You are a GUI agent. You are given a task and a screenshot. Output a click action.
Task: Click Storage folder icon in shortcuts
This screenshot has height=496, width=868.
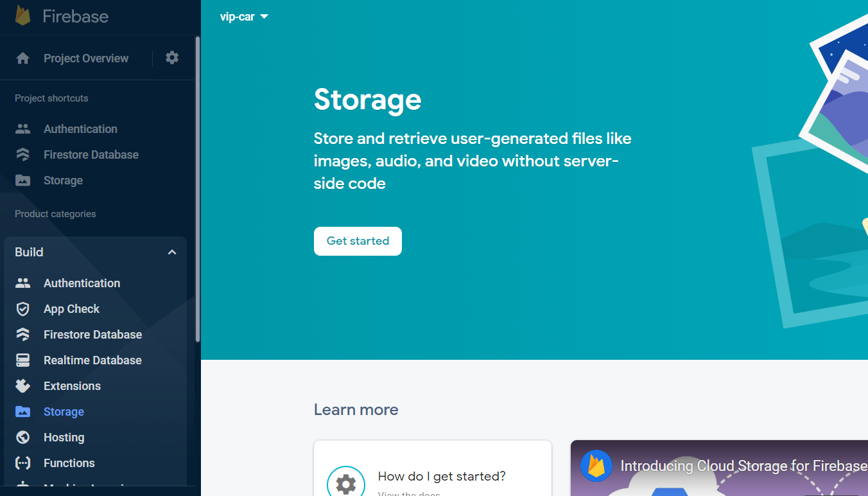23,181
